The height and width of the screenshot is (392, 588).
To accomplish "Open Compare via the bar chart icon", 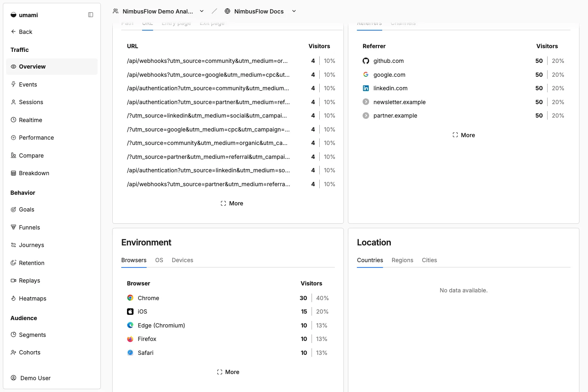I will (13, 155).
